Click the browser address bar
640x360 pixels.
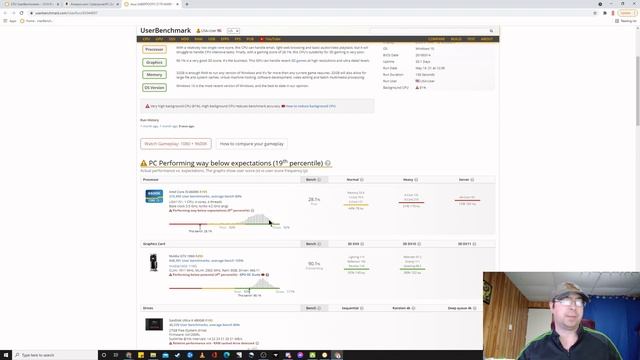[x=310, y=13]
